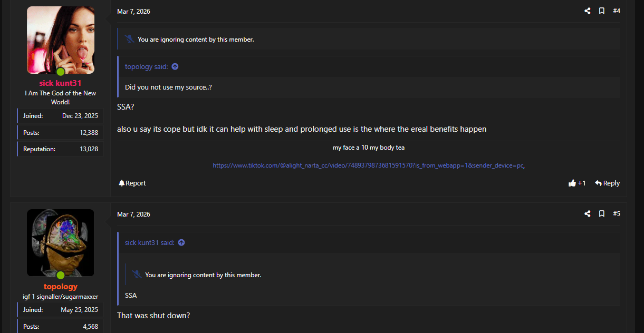644x333 pixels.
Task: Open topology's username profile link
Action: click(60, 287)
